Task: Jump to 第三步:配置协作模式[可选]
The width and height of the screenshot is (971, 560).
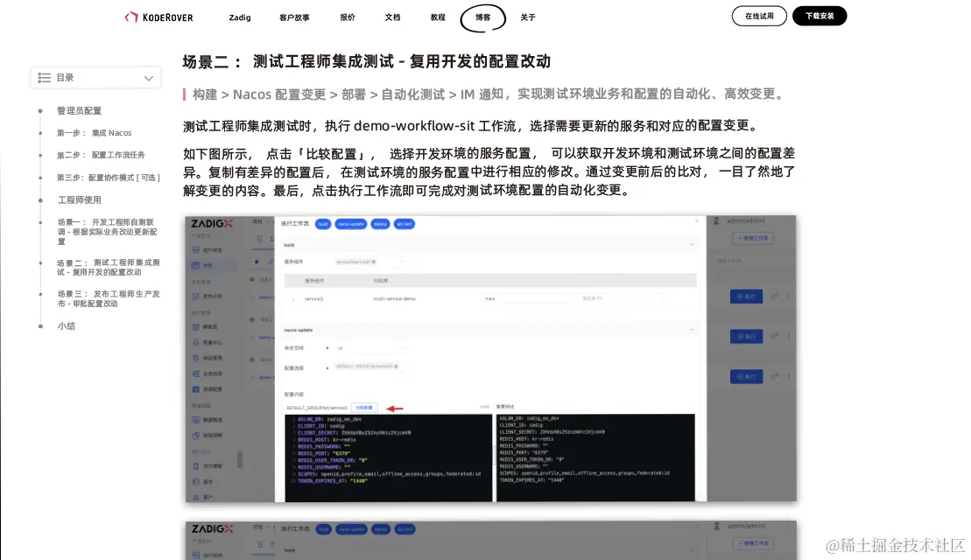Action: click(109, 178)
